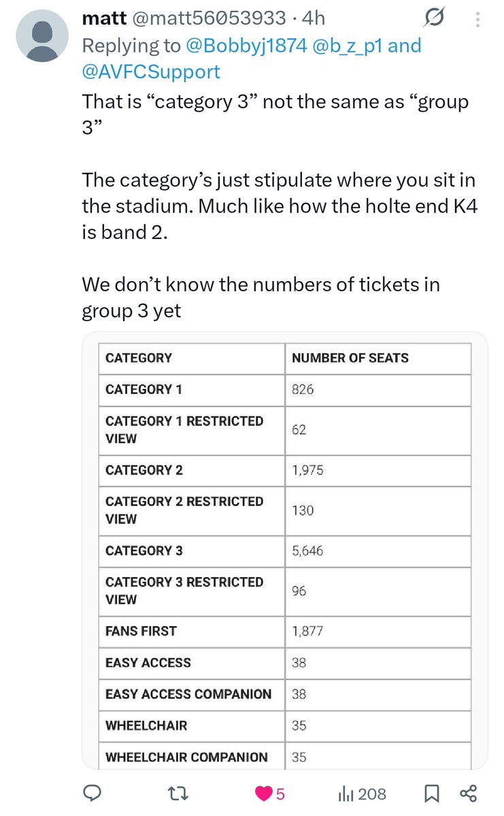Screen dimensions: 504x816
Task: Open the three-dot more options menu
Action: pos(477,19)
